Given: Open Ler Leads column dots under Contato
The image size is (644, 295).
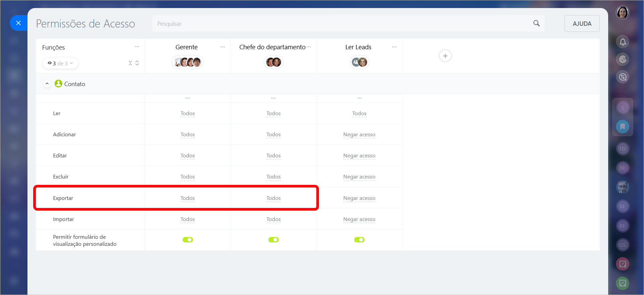Looking at the screenshot, I should [x=359, y=98].
